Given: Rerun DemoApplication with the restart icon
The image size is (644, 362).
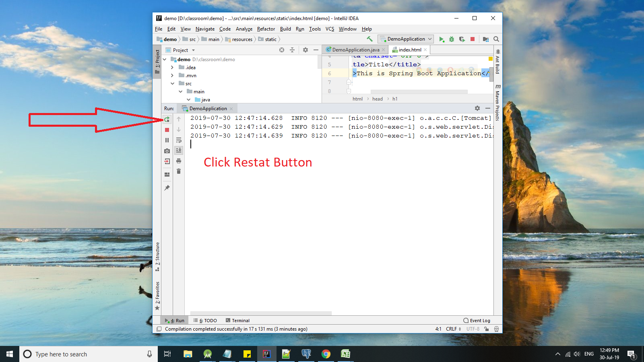Looking at the screenshot, I should [167, 119].
